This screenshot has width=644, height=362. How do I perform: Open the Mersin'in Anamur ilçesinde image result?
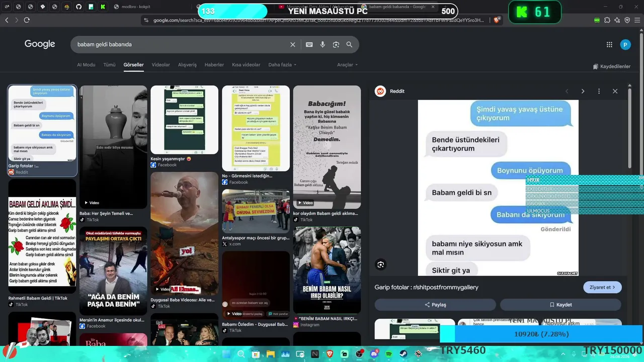pos(113,271)
